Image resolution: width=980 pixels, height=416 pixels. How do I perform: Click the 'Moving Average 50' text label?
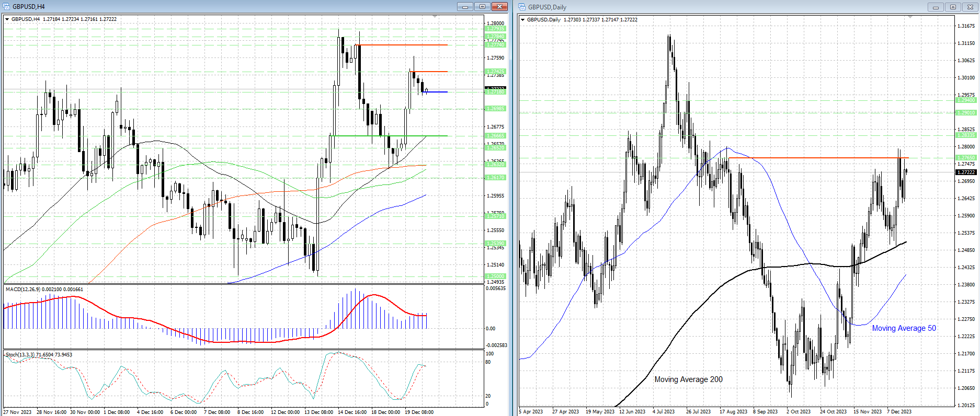tap(904, 328)
